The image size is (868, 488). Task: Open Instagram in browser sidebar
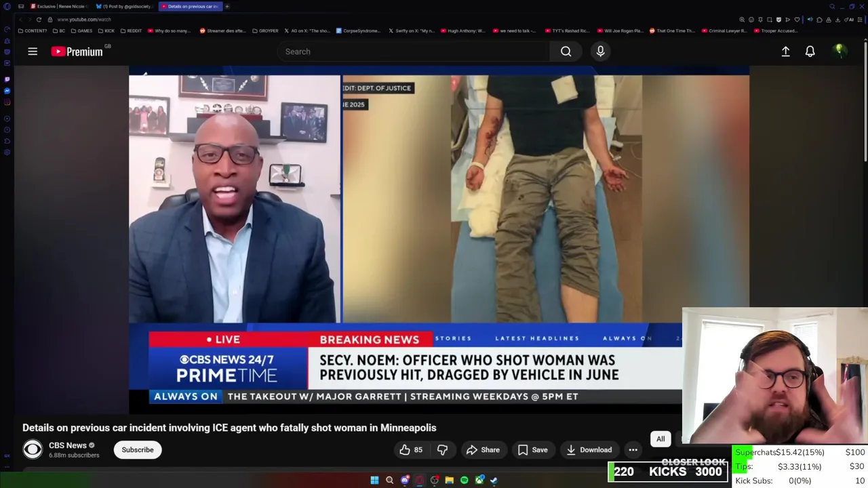pos(7,102)
